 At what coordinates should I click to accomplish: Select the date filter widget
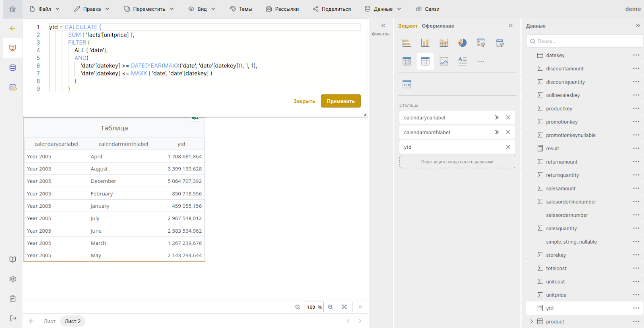pos(500,43)
